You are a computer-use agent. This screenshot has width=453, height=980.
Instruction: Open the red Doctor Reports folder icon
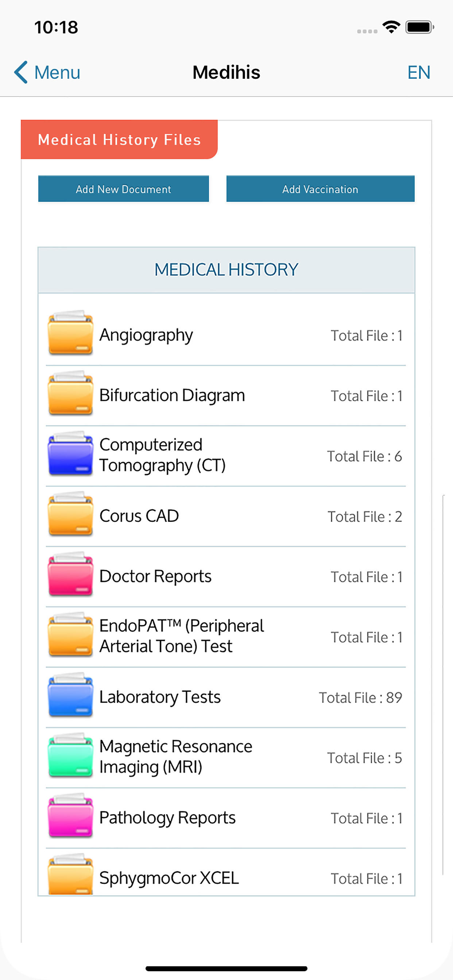tap(70, 575)
